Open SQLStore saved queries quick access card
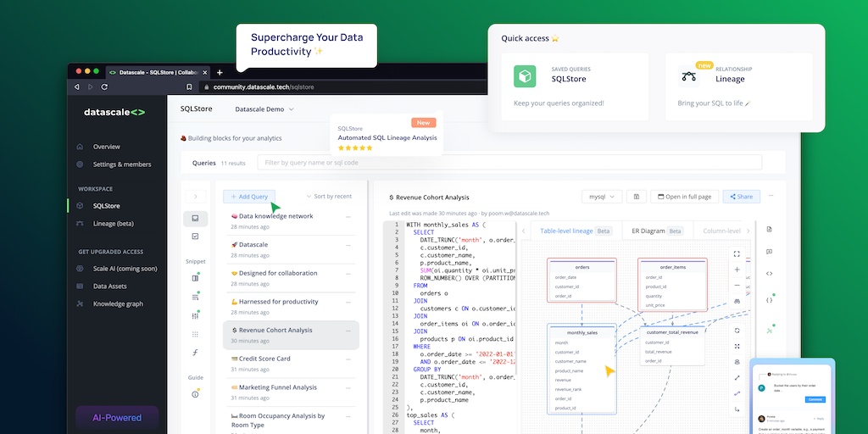 click(x=575, y=87)
